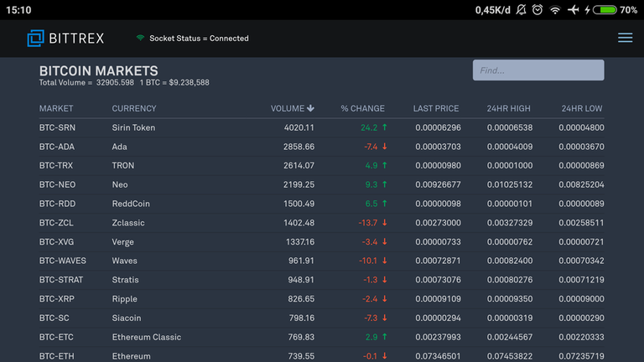Tap the battery icon in status bar
644x362 pixels.
(605, 10)
